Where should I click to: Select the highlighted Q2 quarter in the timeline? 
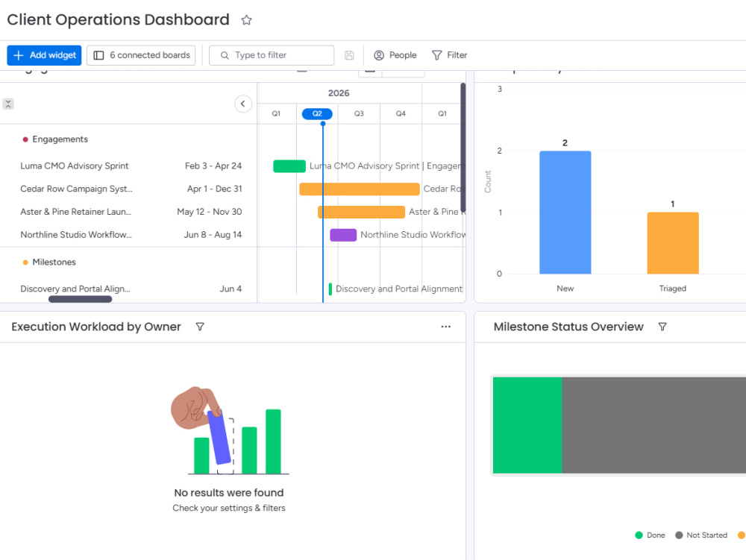[x=317, y=113]
